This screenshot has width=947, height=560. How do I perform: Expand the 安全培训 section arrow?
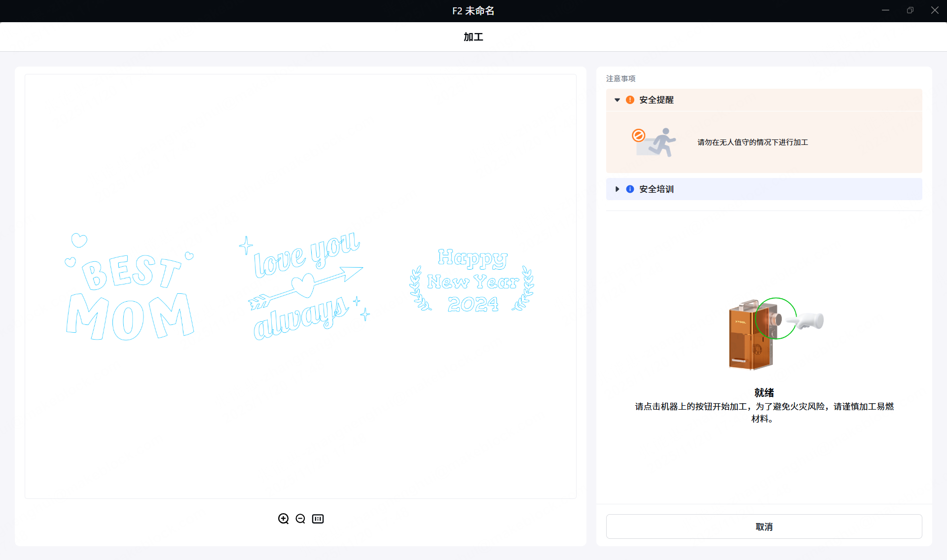[617, 189]
